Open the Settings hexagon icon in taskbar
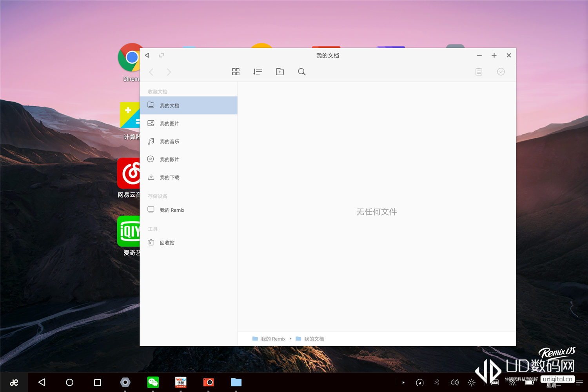This screenshot has width=588, height=392. pyautogui.click(x=125, y=382)
